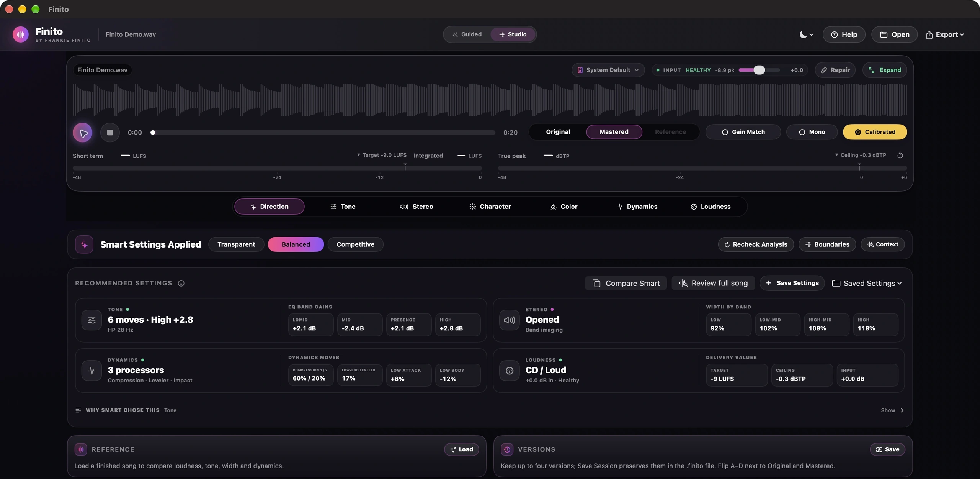Click the Versions history clock icon
980x479 pixels.
507,449
